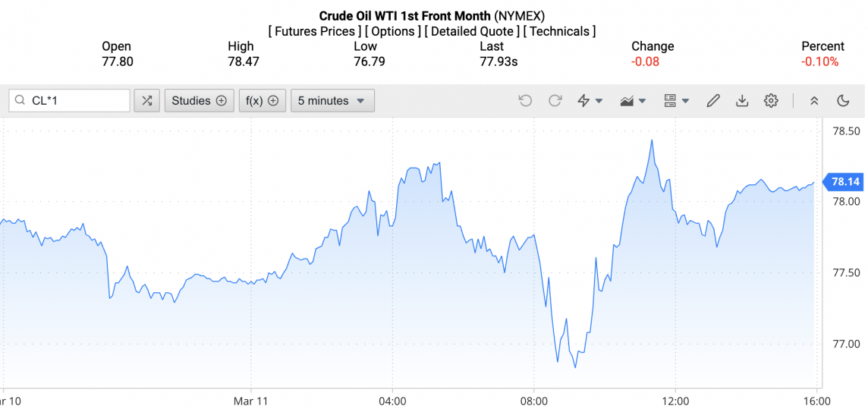Open the drawing pencil tool
868x409 pixels.
pyautogui.click(x=713, y=101)
